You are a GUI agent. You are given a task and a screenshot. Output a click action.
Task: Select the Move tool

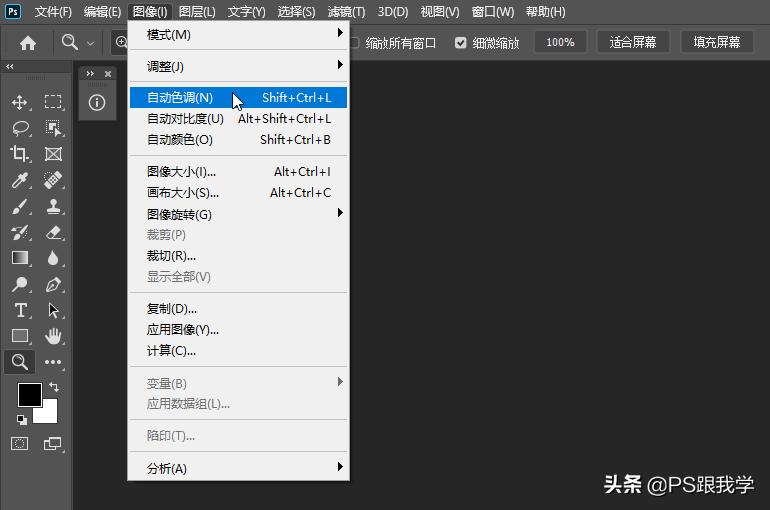point(20,102)
